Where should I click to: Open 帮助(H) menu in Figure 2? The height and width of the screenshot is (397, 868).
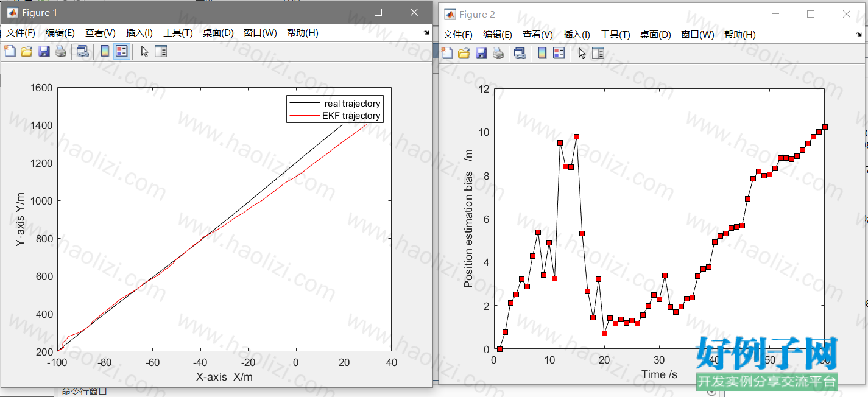[739, 35]
